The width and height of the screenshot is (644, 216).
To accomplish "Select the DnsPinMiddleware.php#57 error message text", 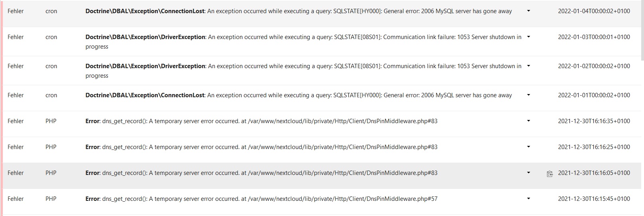I will (x=262, y=199).
